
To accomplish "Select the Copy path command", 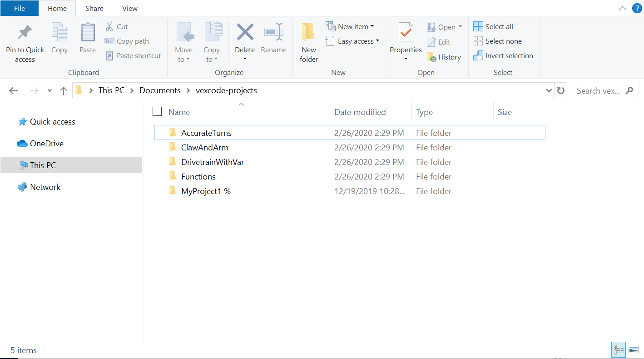I will [x=131, y=41].
